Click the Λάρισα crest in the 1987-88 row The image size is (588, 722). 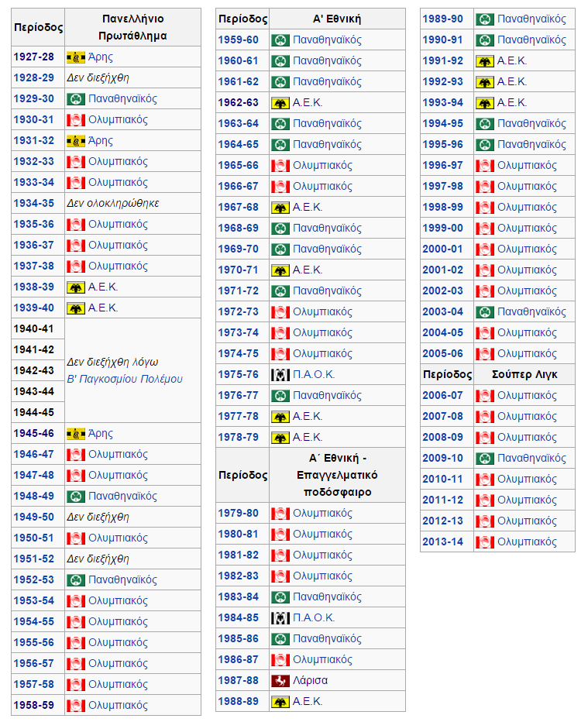coord(280,680)
